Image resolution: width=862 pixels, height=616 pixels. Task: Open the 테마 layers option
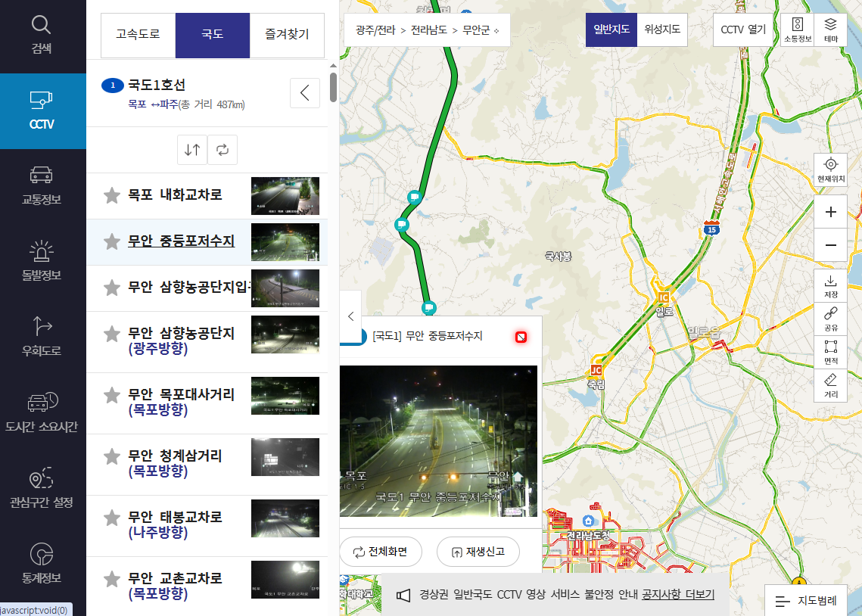(831, 30)
